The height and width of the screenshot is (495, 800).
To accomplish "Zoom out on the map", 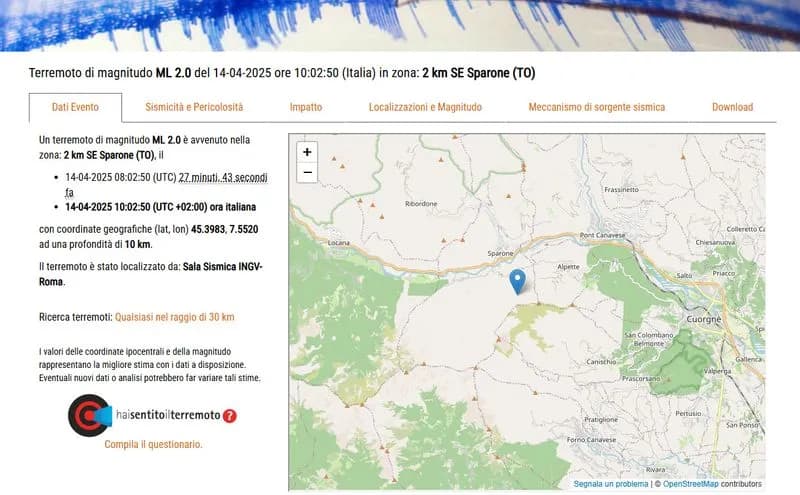I will click(x=307, y=173).
